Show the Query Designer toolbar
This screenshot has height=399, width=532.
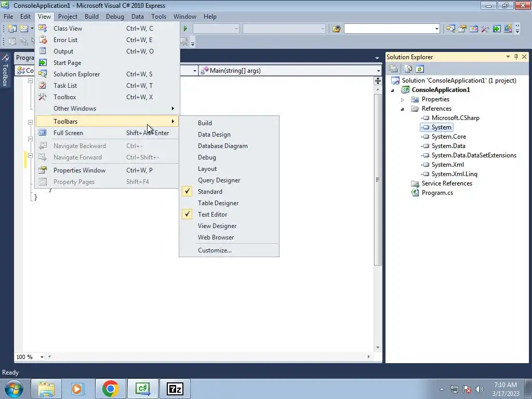pyautogui.click(x=229, y=180)
